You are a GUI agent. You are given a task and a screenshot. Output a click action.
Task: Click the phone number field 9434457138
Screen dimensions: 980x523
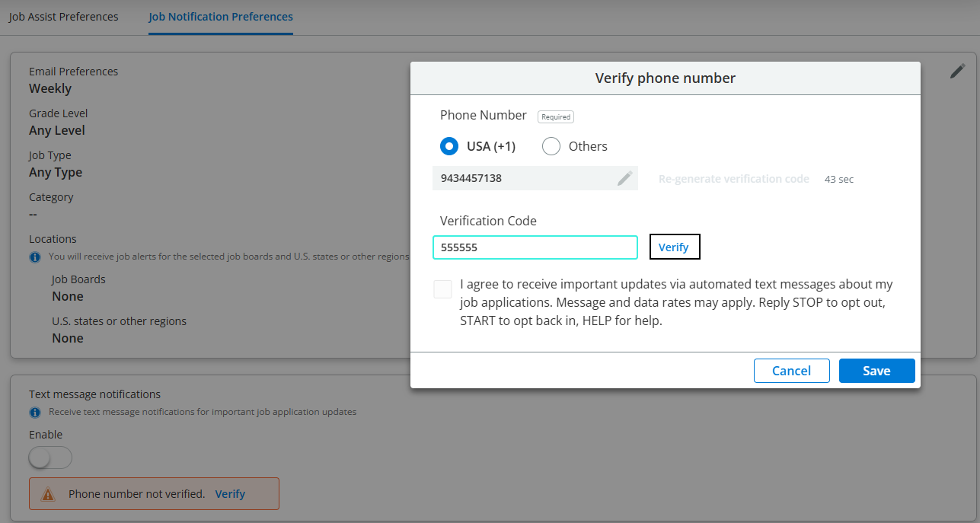[x=535, y=178]
